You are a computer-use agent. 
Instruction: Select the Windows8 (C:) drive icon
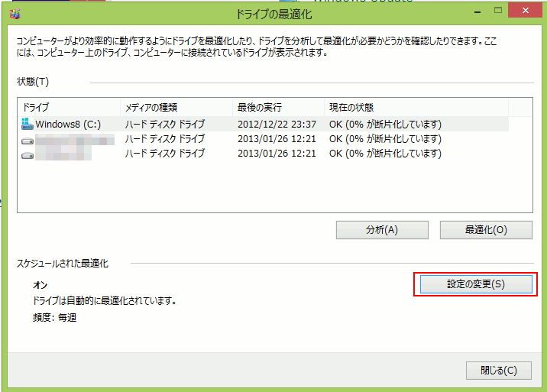28,124
